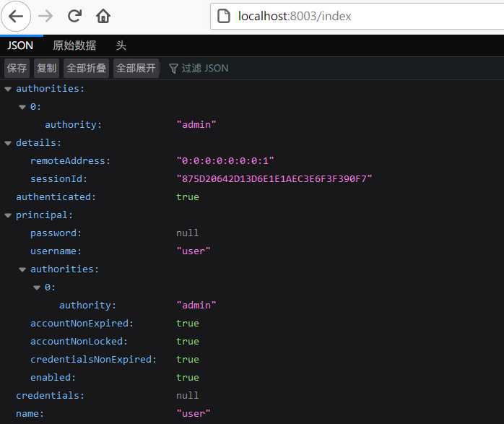This screenshot has width=504, height=424.
Task: Click the true value of accountNonExpired
Action: [188, 324]
